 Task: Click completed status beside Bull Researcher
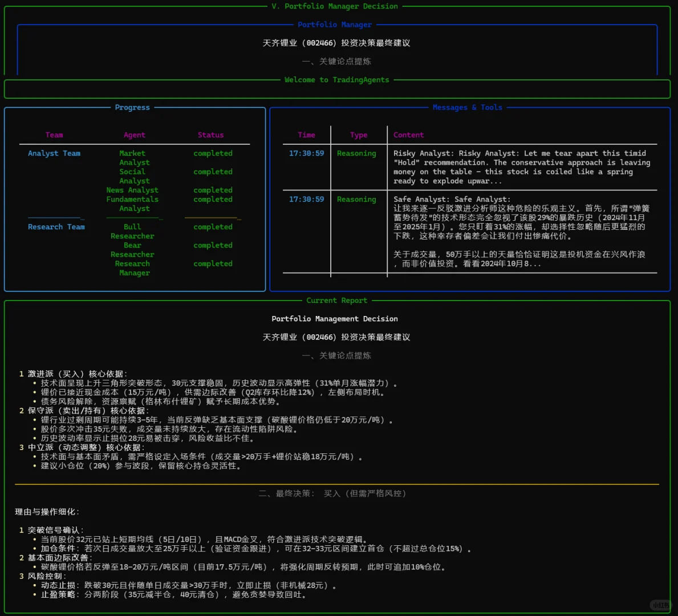point(213,226)
